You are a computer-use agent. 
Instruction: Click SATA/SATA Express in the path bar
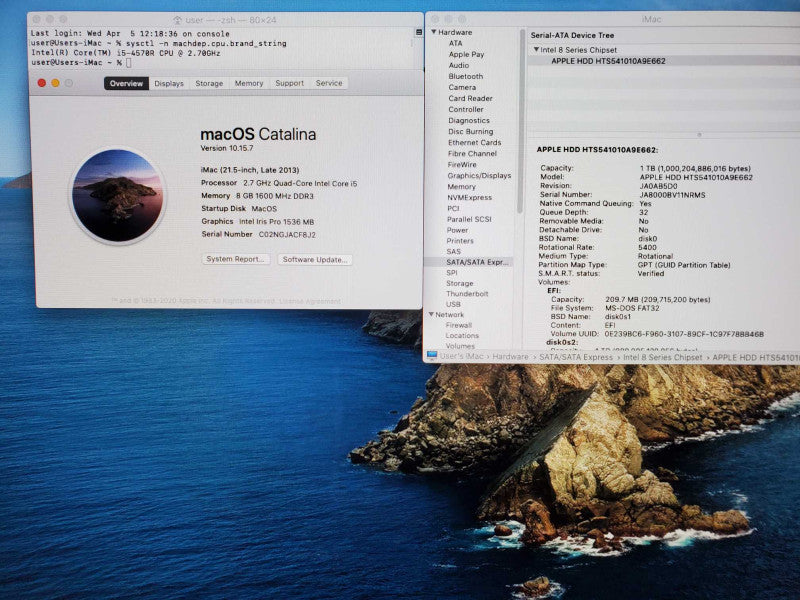(x=576, y=357)
